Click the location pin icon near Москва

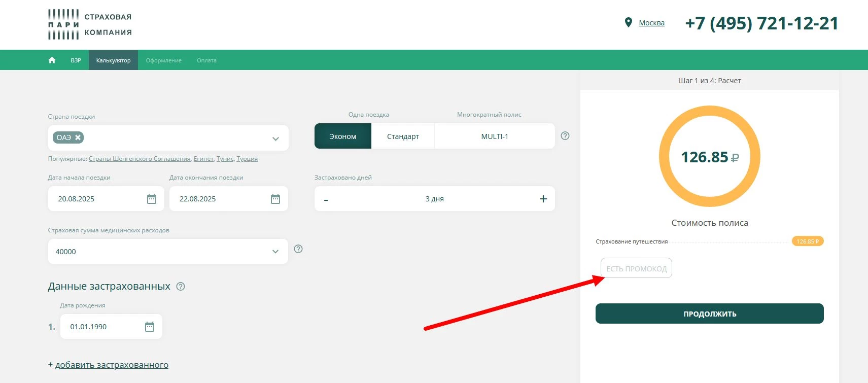629,23
